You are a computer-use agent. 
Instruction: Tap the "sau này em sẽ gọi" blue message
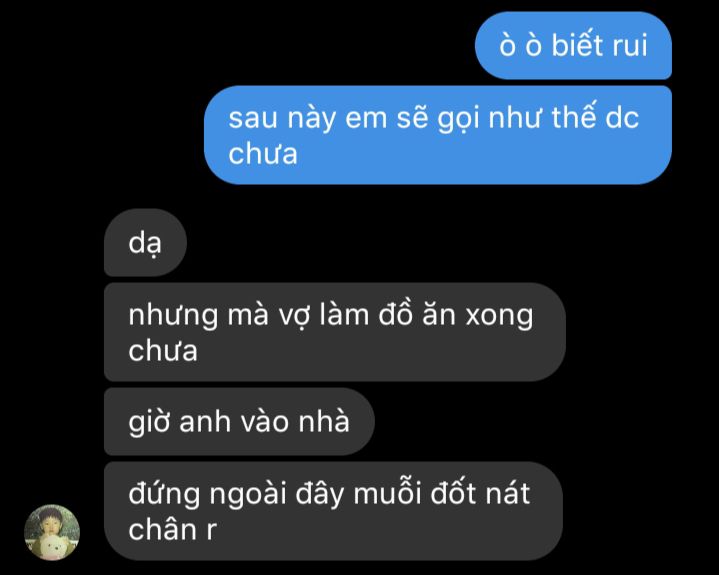coord(438,135)
